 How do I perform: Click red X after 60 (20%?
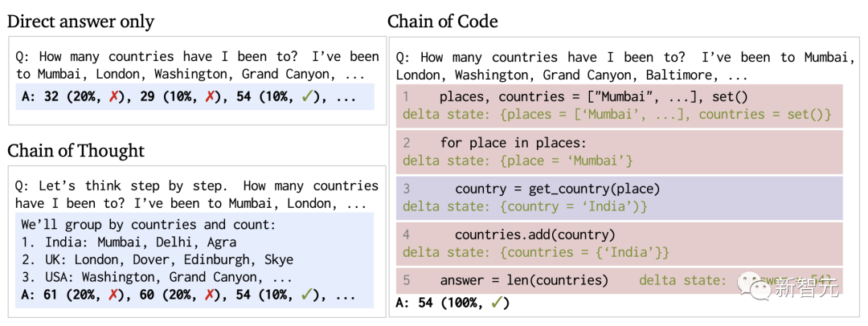point(210,295)
